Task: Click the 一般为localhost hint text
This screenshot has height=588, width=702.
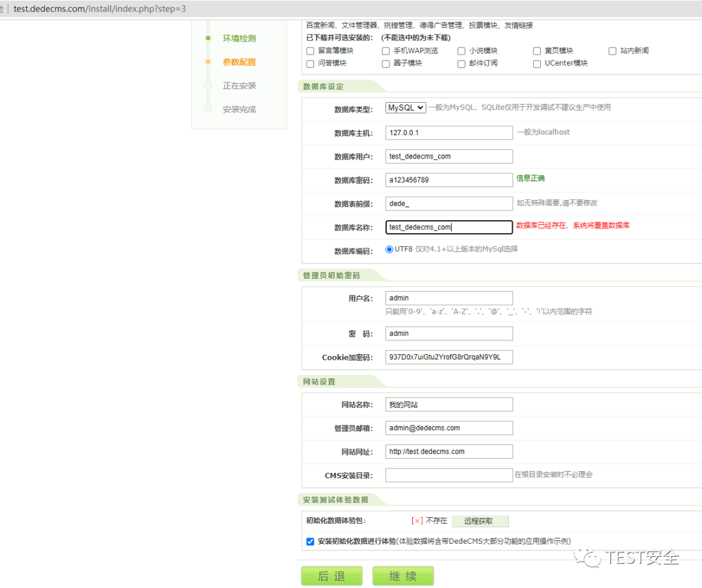Action: coord(543,132)
